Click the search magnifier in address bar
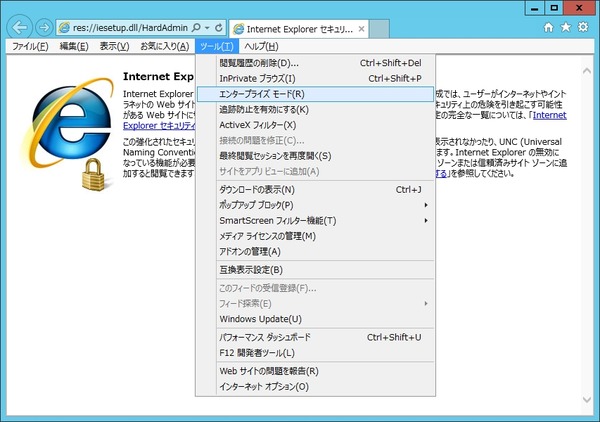This screenshot has width=600, height=422. click(x=196, y=28)
